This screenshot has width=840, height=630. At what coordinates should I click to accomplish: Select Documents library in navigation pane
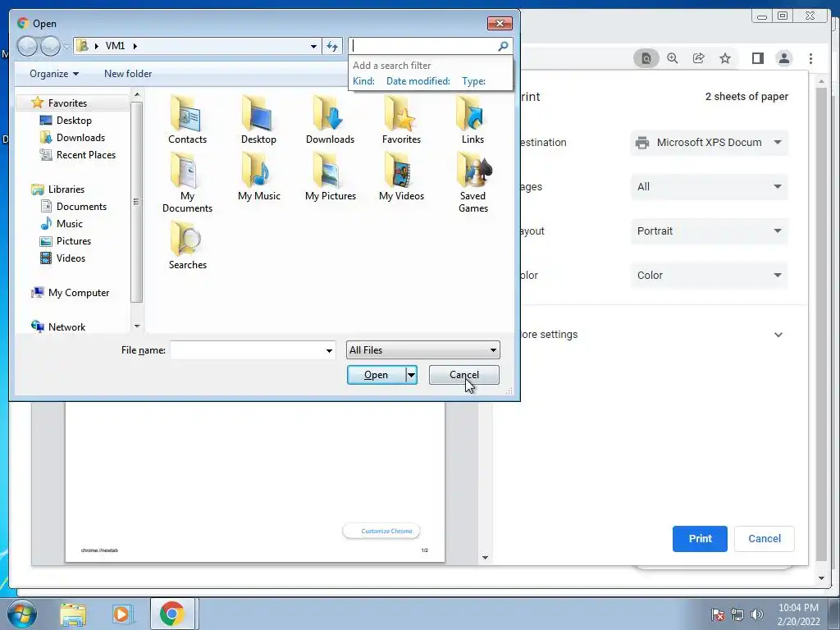[x=81, y=206]
